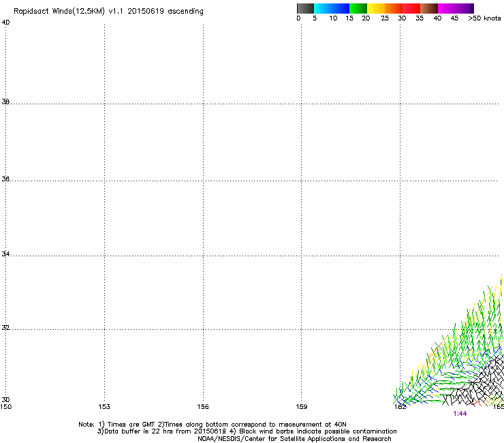Screen dimensions: 504x443
Task: Click legend tick label 45
Action: (x=454, y=18)
